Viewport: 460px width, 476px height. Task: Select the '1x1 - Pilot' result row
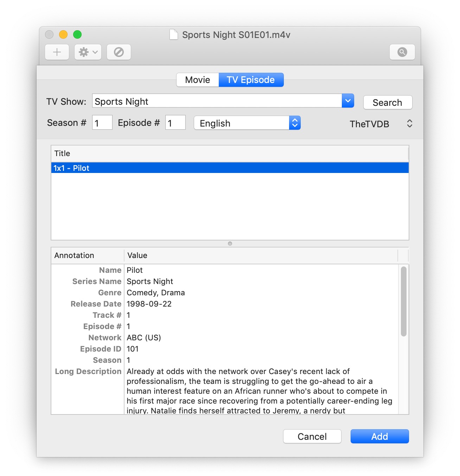230,168
